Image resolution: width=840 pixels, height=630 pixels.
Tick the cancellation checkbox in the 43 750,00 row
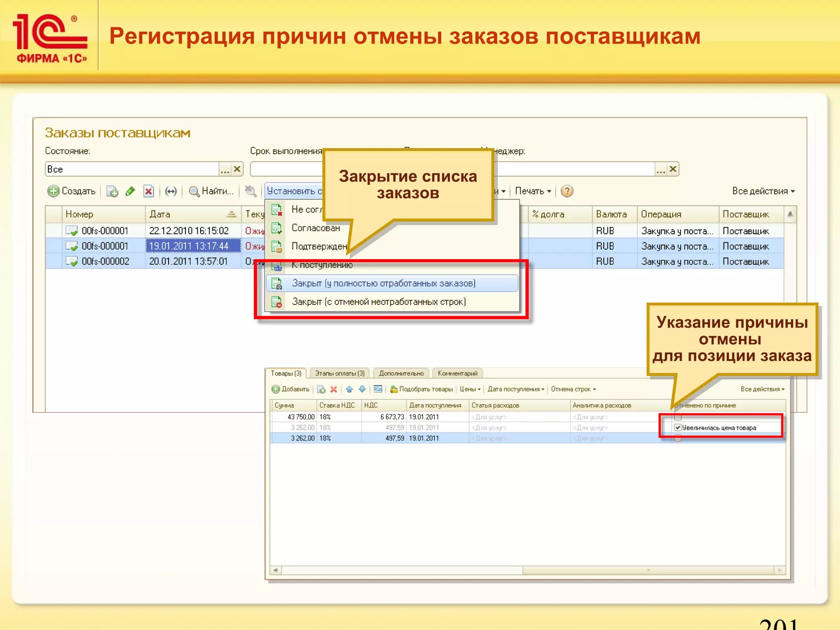tap(678, 417)
